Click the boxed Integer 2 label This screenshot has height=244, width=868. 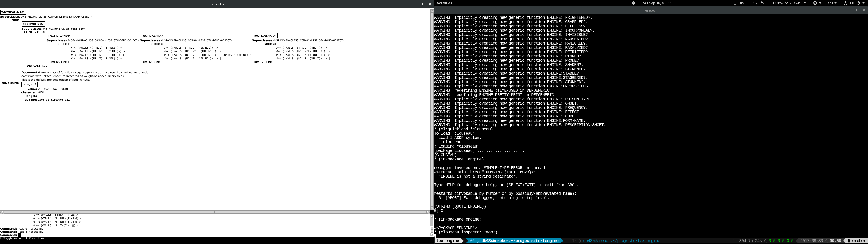(29, 84)
